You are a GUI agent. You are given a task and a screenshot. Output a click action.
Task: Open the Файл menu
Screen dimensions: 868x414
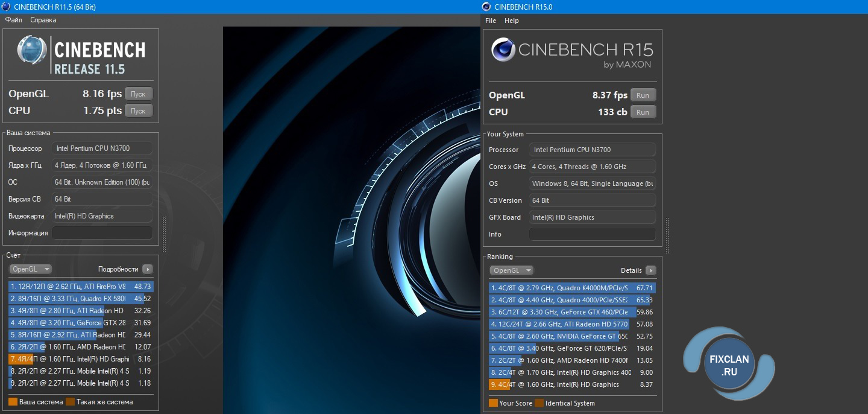pos(14,20)
